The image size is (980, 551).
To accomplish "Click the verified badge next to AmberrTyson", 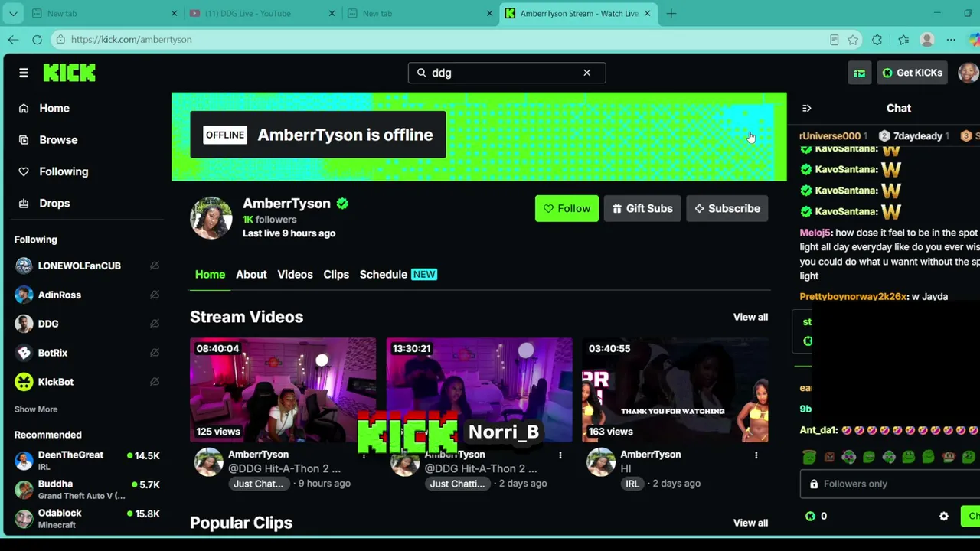I will click(x=342, y=204).
